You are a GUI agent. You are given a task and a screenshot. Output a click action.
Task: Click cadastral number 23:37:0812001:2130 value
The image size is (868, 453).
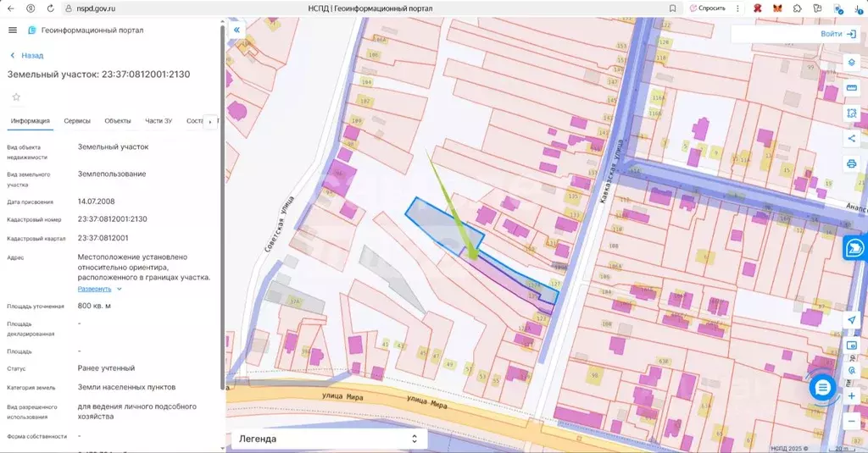pos(113,219)
